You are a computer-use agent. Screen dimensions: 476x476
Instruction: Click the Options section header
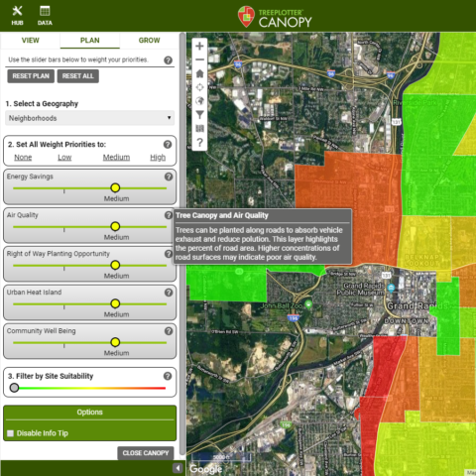click(x=89, y=413)
